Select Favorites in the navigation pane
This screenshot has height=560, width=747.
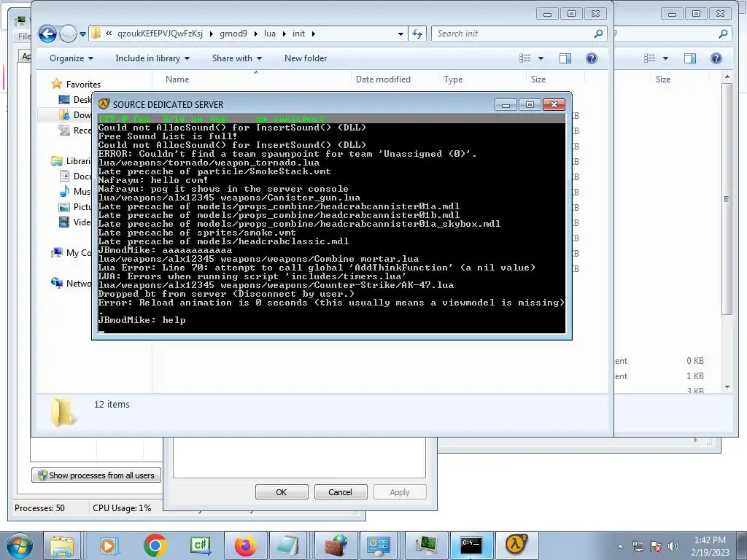point(83,85)
